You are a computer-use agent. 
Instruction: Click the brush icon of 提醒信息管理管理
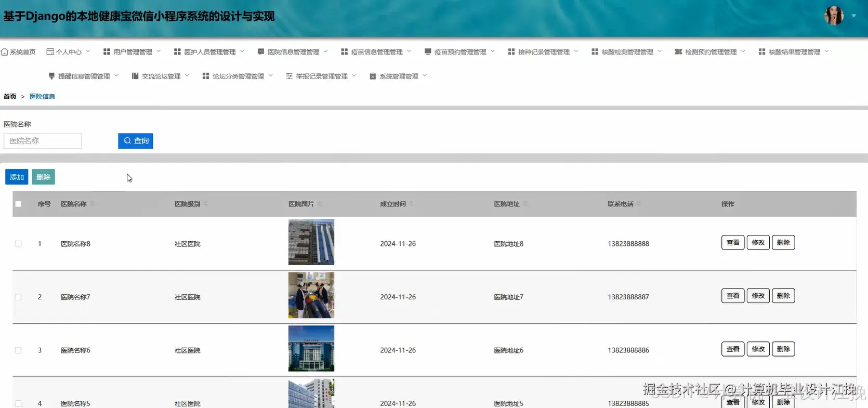pos(51,76)
